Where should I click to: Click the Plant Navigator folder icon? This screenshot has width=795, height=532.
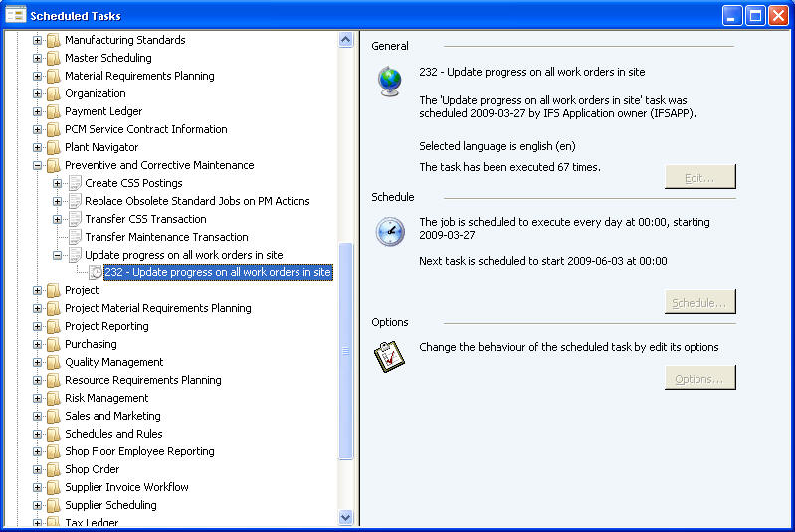(x=54, y=147)
